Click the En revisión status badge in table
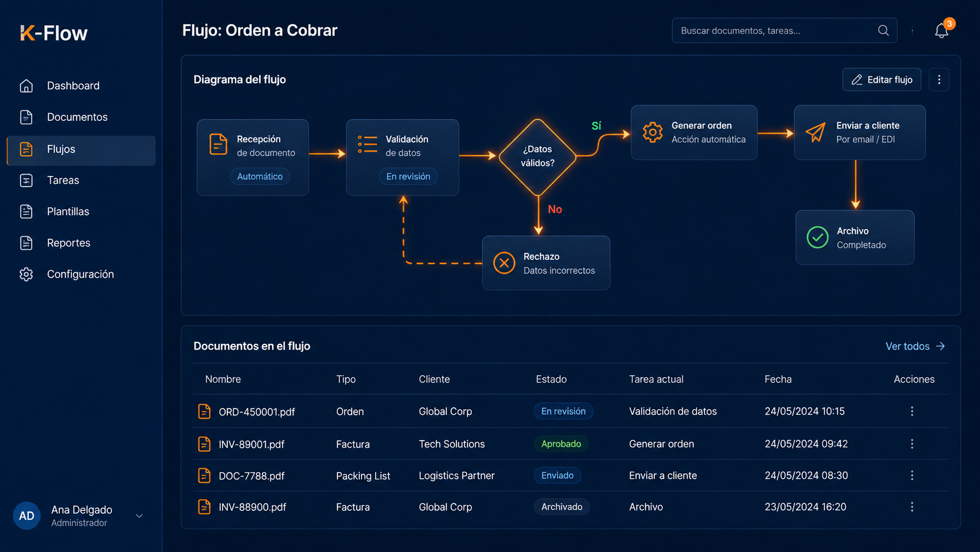 coord(563,411)
